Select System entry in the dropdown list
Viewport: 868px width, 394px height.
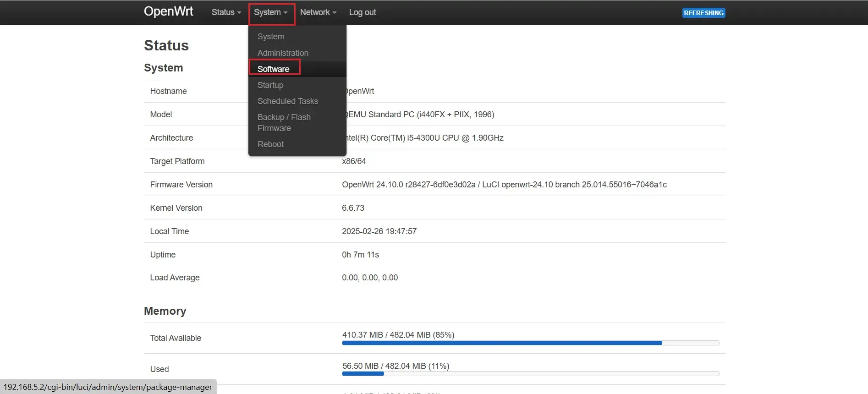pyautogui.click(x=271, y=37)
